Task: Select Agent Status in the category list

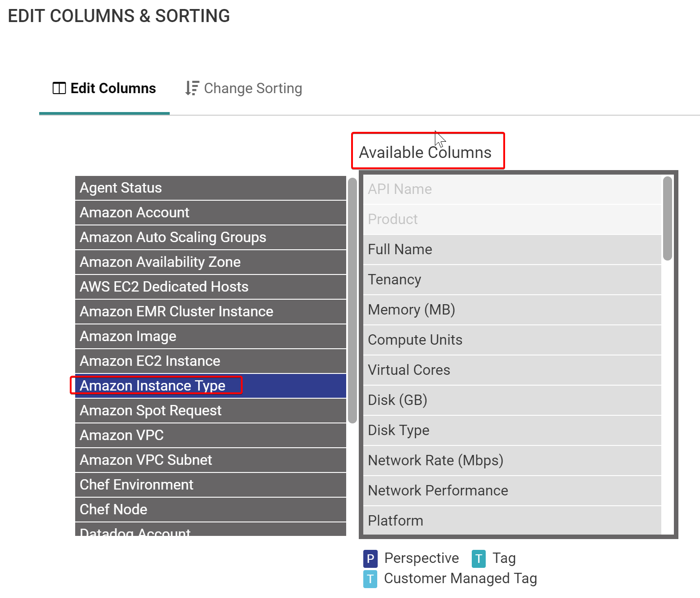Action: 210,188
